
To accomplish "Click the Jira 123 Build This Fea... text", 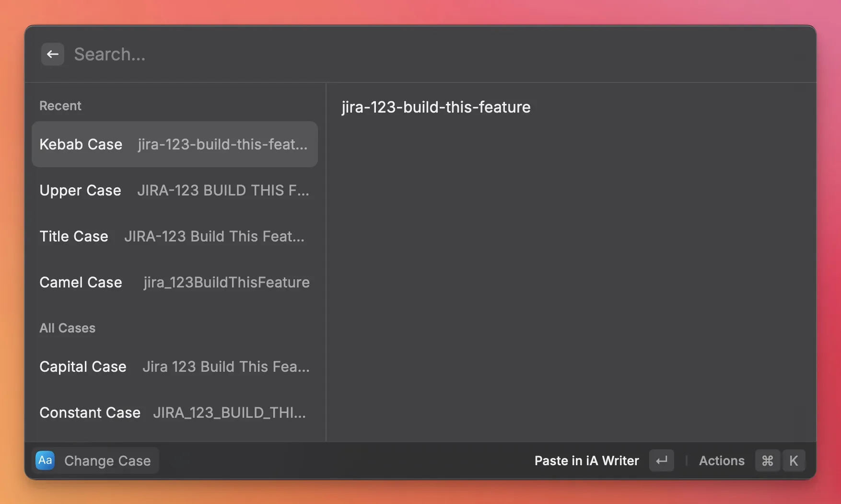I will click(x=226, y=367).
